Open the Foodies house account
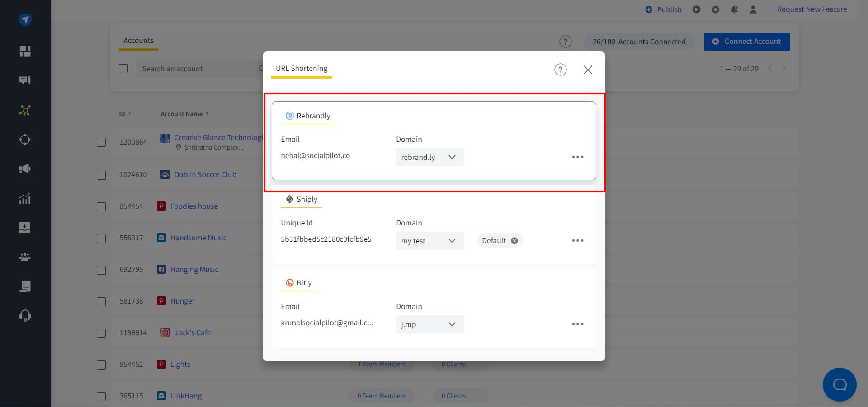 point(194,206)
